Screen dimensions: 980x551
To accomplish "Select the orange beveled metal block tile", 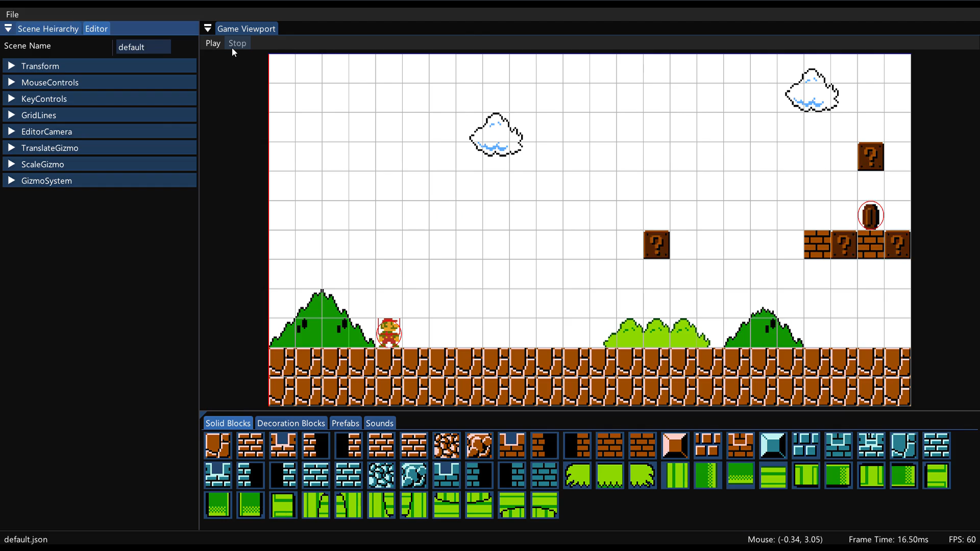I will 675,445.
